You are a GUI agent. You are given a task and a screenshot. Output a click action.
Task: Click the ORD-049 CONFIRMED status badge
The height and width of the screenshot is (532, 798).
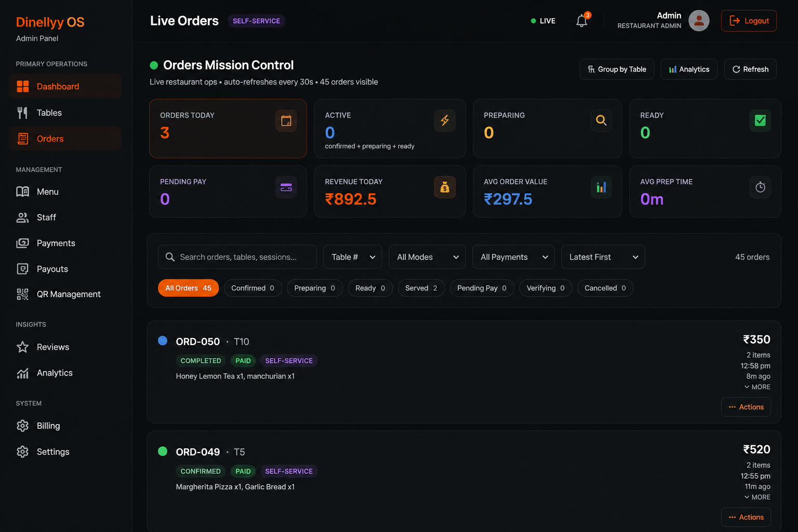tap(201, 471)
